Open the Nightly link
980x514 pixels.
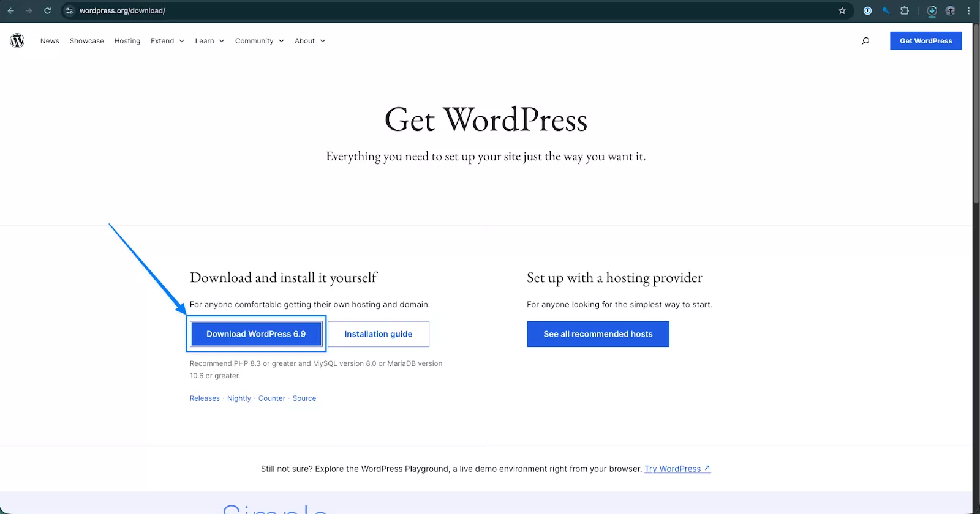tap(239, 398)
